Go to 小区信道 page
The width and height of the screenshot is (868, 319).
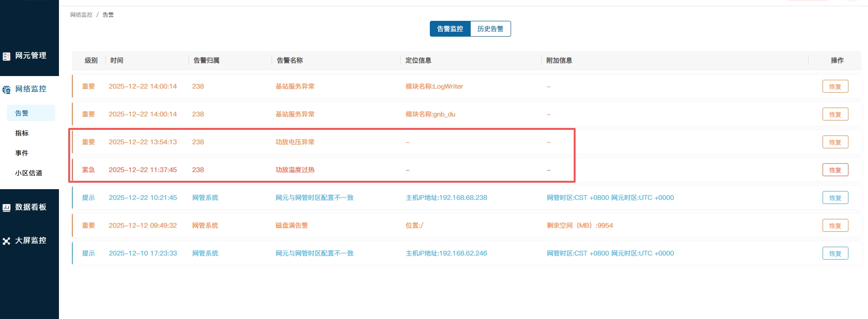pyautogui.click(x=28, y=173)
